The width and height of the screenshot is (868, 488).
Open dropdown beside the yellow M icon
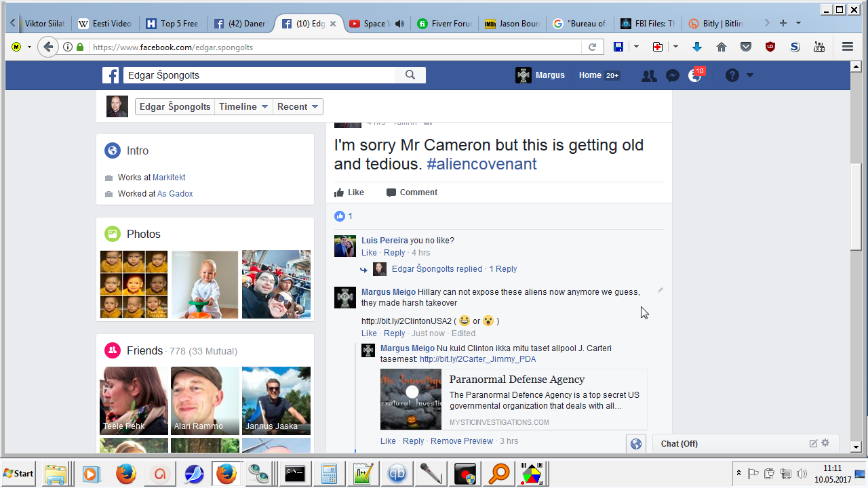point(29,47)
